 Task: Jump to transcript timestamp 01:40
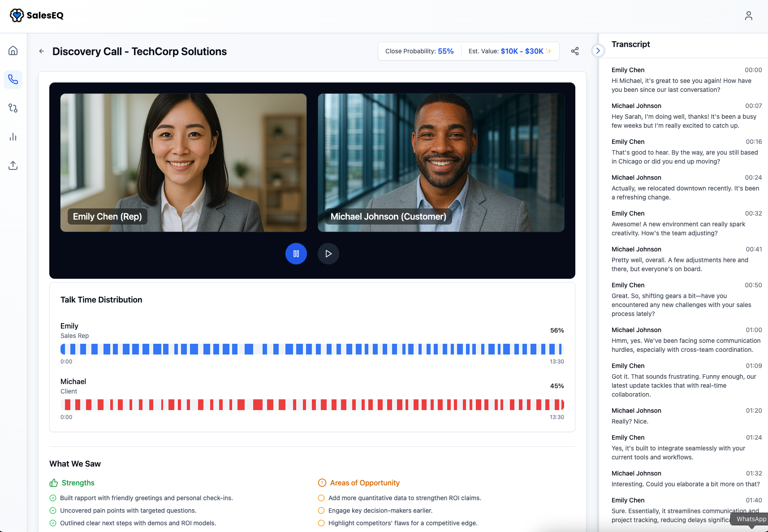tap(754, 500)
